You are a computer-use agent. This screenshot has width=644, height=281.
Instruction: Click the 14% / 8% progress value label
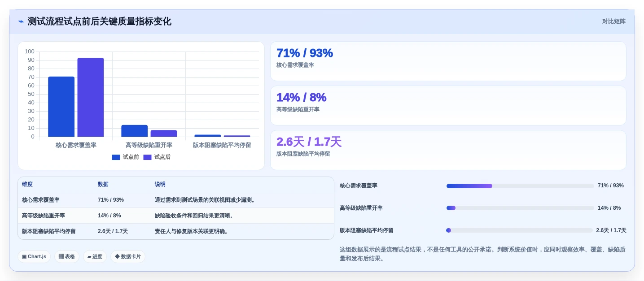(x=609, y=208)
